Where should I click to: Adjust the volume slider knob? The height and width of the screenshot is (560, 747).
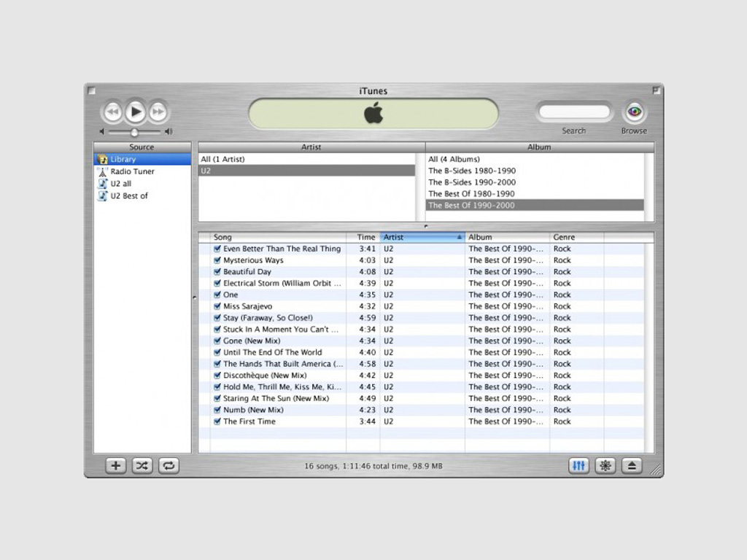click(134, 132)
